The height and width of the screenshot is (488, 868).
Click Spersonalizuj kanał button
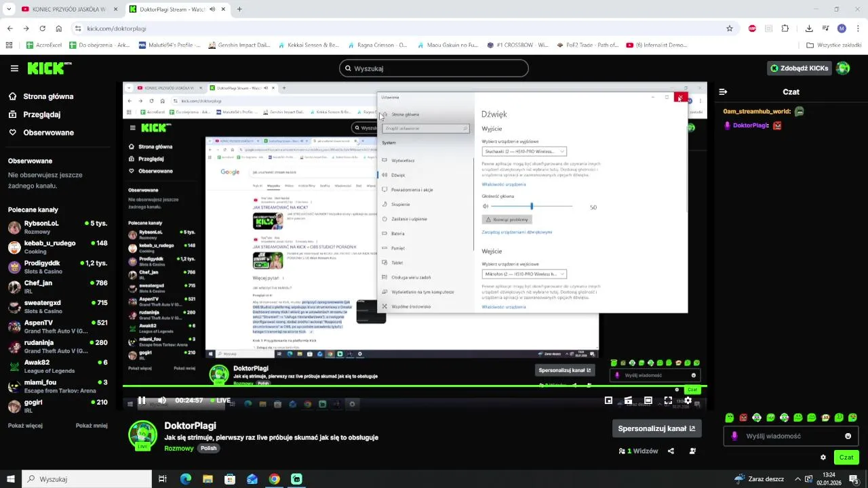pyautogui.click(x=657, y=428)
